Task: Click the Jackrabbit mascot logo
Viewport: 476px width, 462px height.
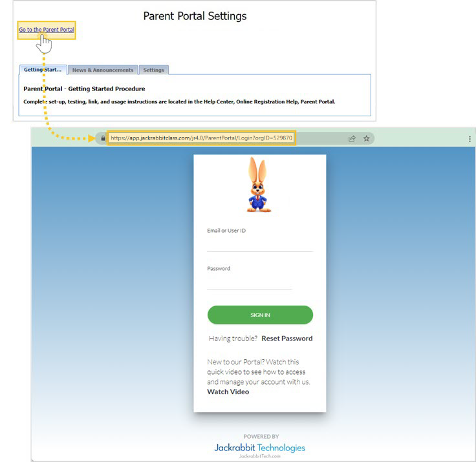Action: (258, 184)
